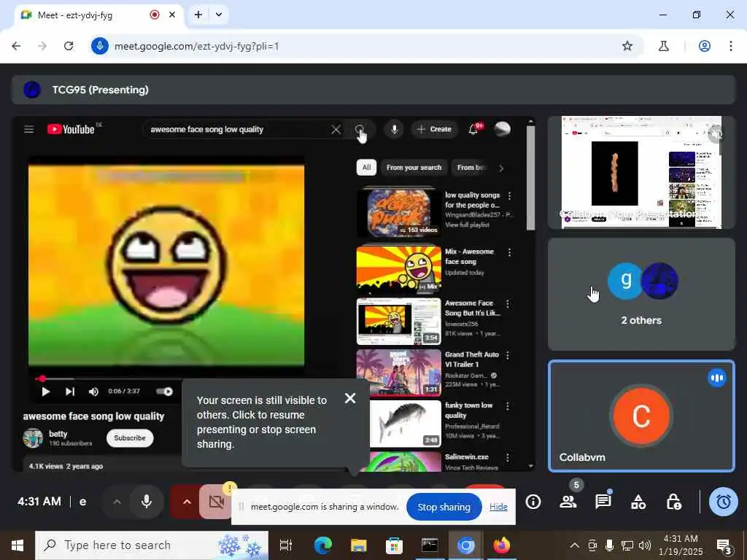Open Chrome Labs flask icon
Image resolution: width=747 pixels, height=560 pixels.
(664, 46)
